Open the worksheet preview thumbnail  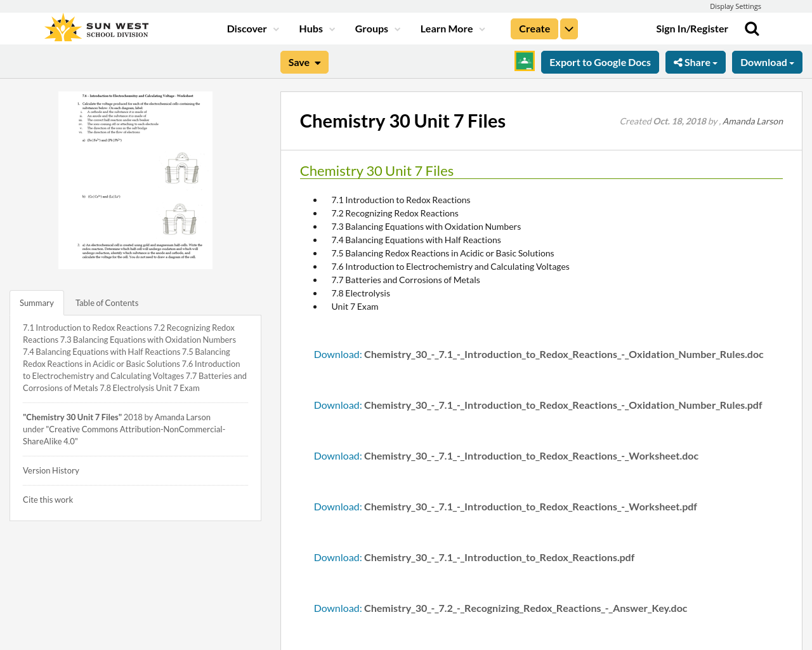tap(135, 180)
